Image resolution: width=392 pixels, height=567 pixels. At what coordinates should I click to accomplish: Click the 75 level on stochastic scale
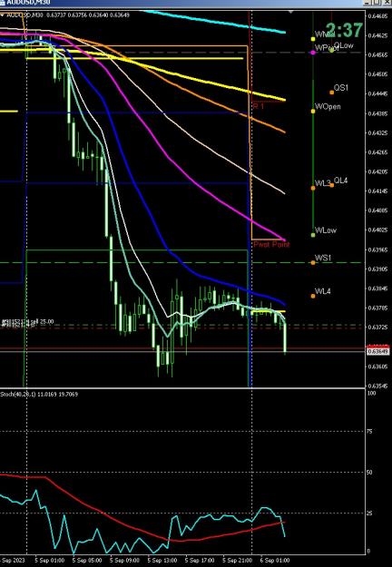[x=370, y=432]
